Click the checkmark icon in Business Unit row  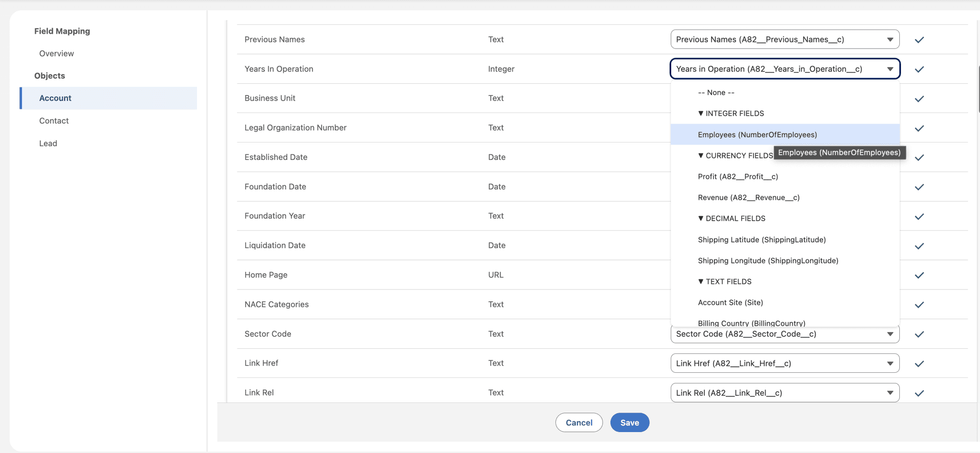click(x=919, y=99)
